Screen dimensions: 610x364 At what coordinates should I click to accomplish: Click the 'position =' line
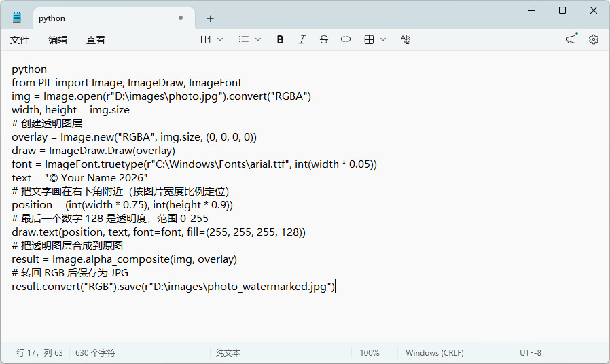[122, 205]
